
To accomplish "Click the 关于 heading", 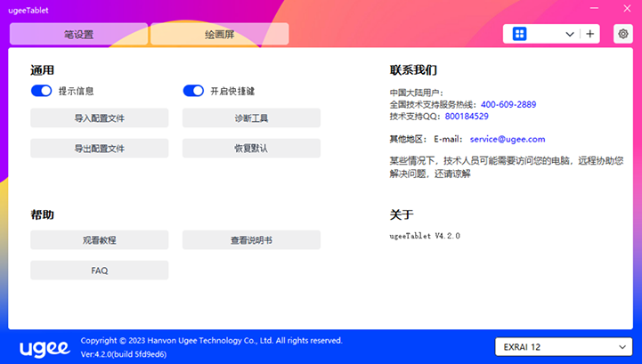I will (402, 214).
